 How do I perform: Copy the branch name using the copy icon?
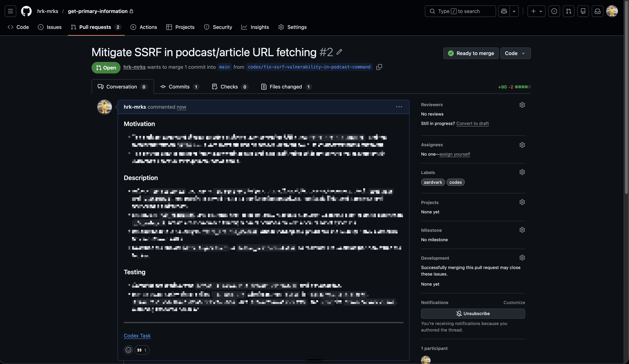379,67
